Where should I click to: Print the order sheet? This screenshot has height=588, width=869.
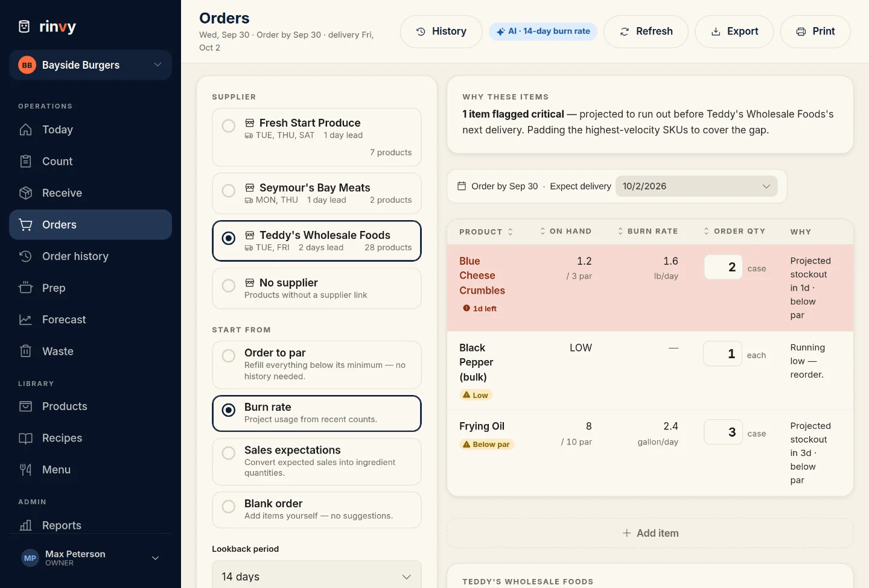[x=815, y=31]
